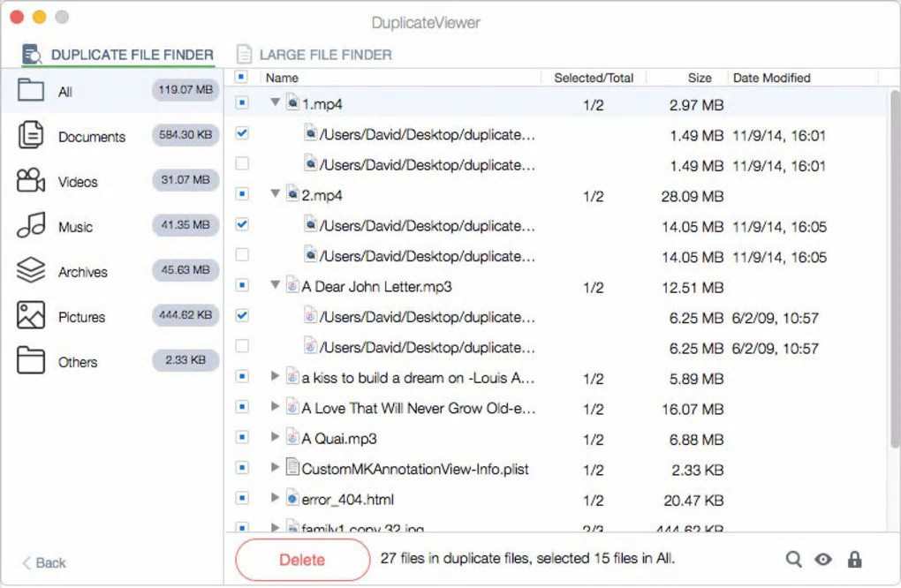The height and width of the screenshot is (588, 901).
Task: Click the A Love That Will Never Grow file icon
Action: pyautogui.click(x=292, y=406)
